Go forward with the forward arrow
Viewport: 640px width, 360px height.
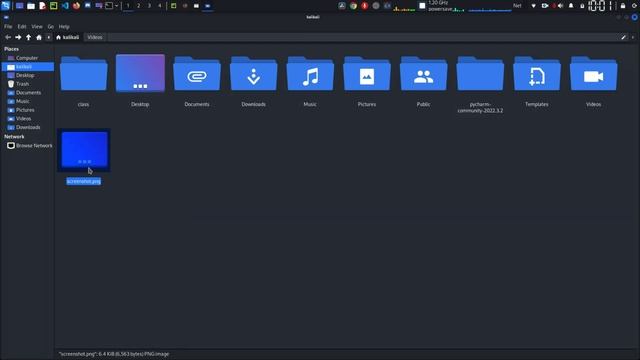(x=18, y=37)
